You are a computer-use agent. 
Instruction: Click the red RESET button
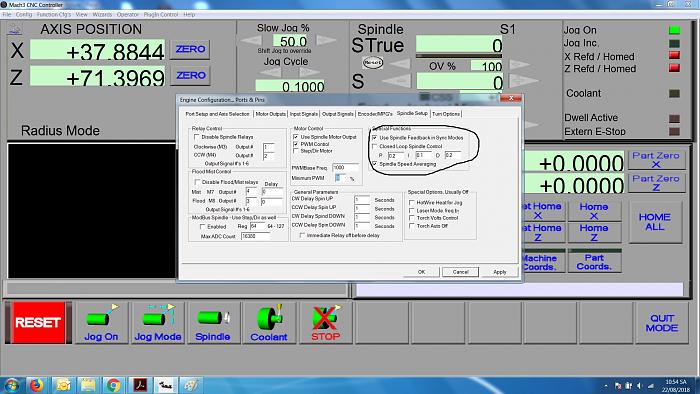coord(38,322)
